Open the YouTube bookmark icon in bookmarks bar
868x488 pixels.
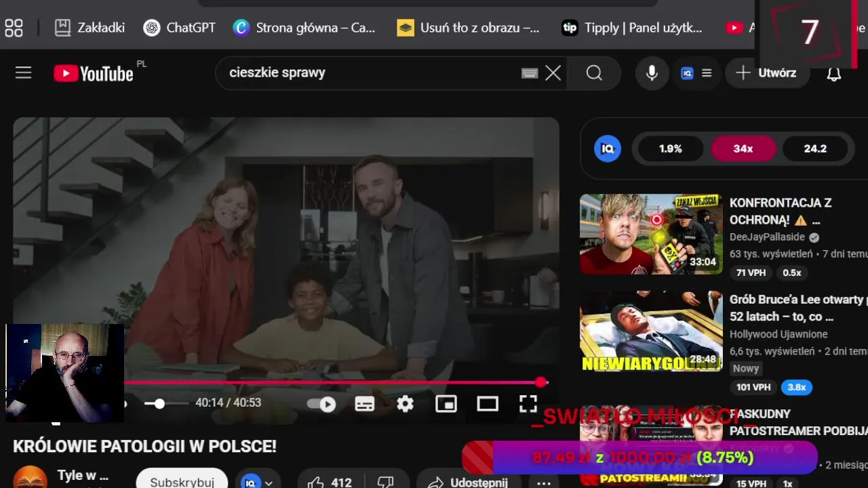pyautogui.click(x=734, y=28)
